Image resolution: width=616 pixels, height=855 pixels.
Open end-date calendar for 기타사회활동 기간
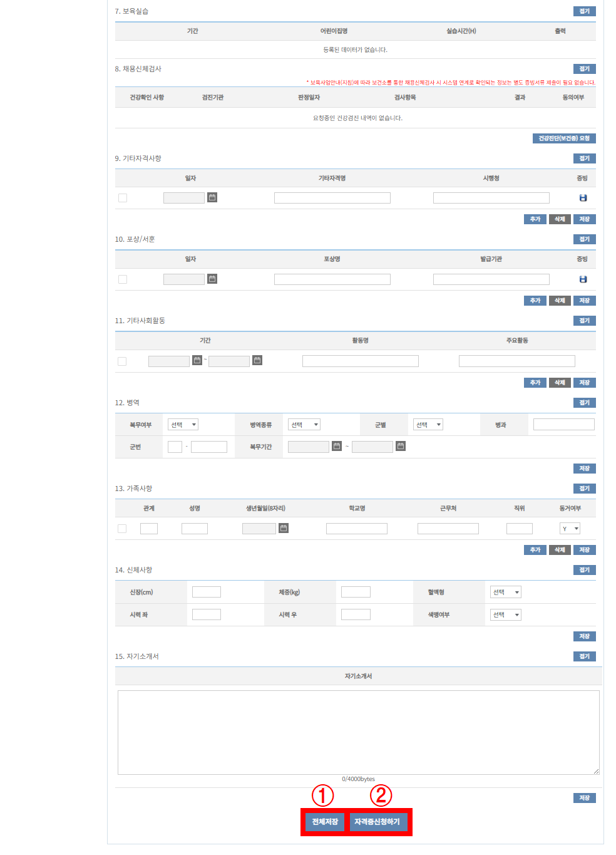point(257,360)
